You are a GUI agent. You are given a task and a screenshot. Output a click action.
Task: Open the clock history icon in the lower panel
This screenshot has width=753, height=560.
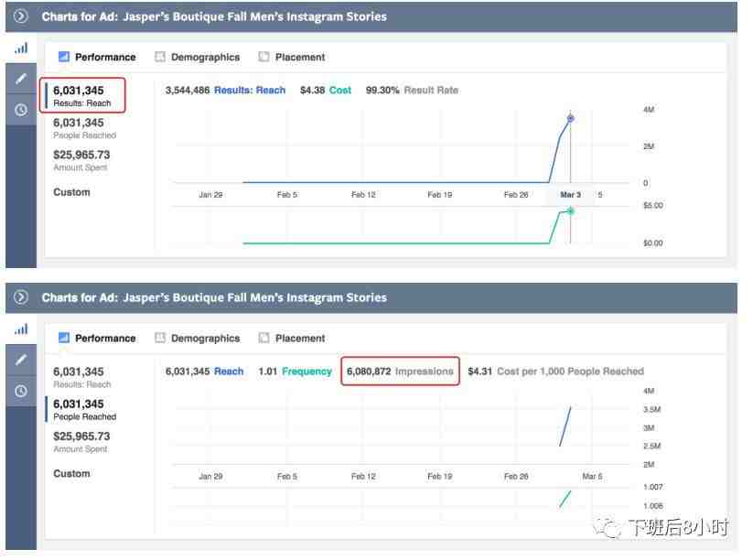21,391
